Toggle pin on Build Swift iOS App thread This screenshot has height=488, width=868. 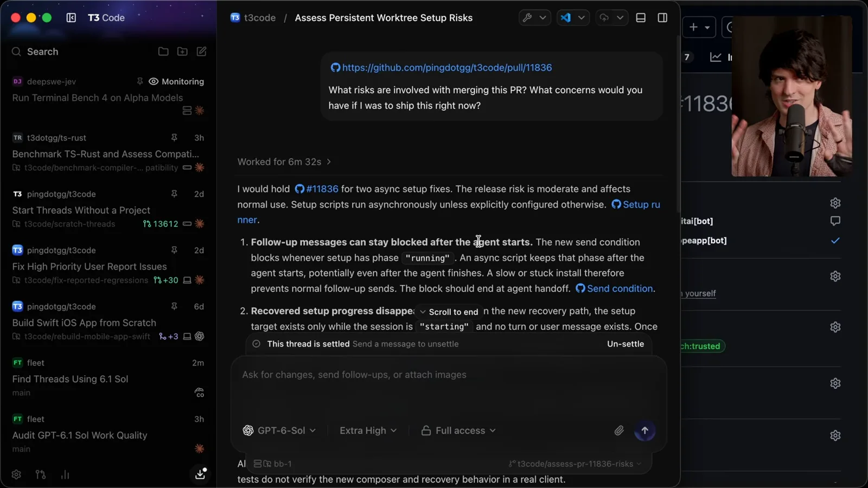tap(174, 306)
